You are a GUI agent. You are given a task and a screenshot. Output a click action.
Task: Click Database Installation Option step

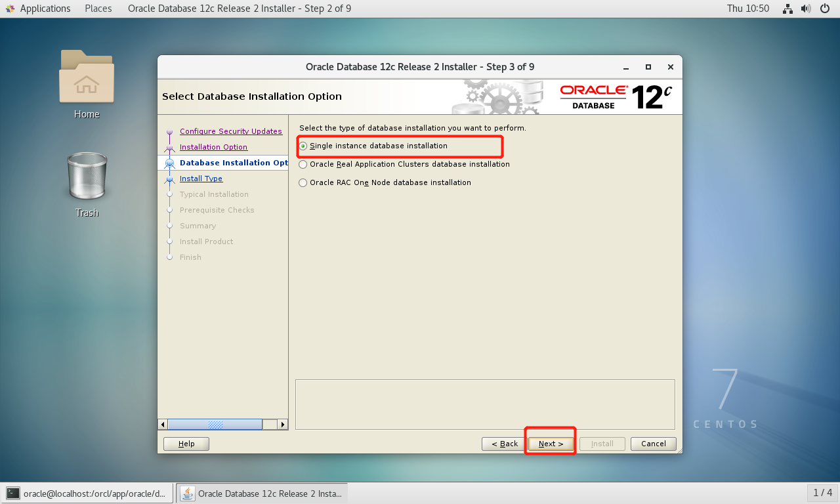[x=234, y=163]
